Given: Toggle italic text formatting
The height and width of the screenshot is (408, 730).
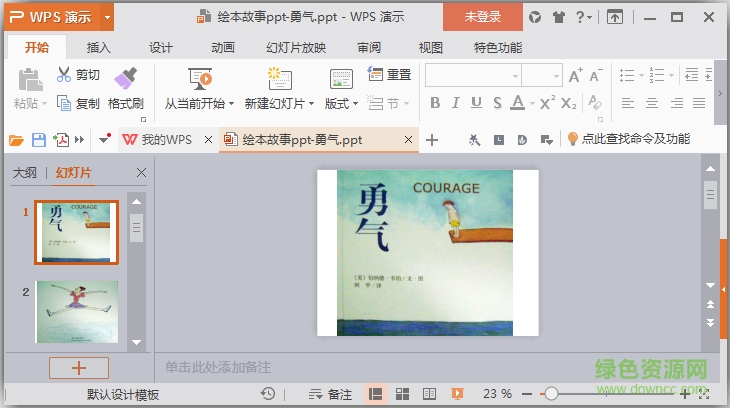Looking at the screenshot, I should pos(455,102).
